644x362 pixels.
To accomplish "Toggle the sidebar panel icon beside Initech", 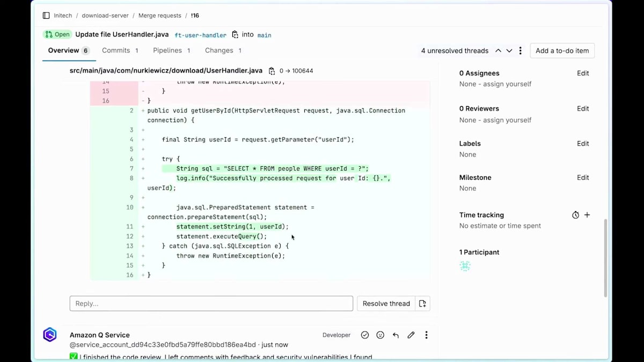I will point(46,16).
